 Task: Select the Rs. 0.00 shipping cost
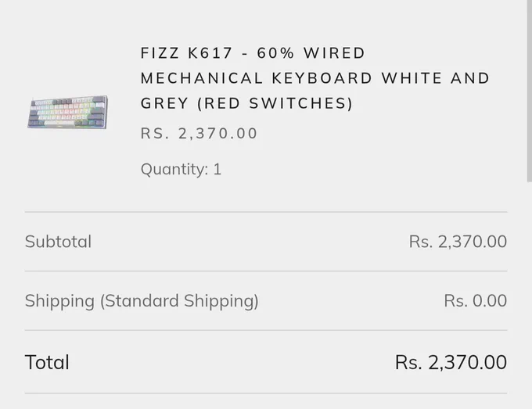click(x=476, y=300)
